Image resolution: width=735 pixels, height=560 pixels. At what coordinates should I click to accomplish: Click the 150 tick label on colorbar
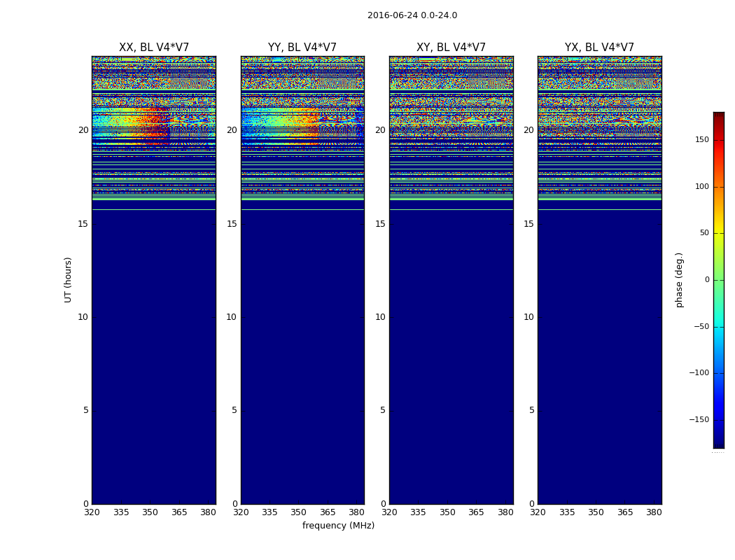pos(701,139)
